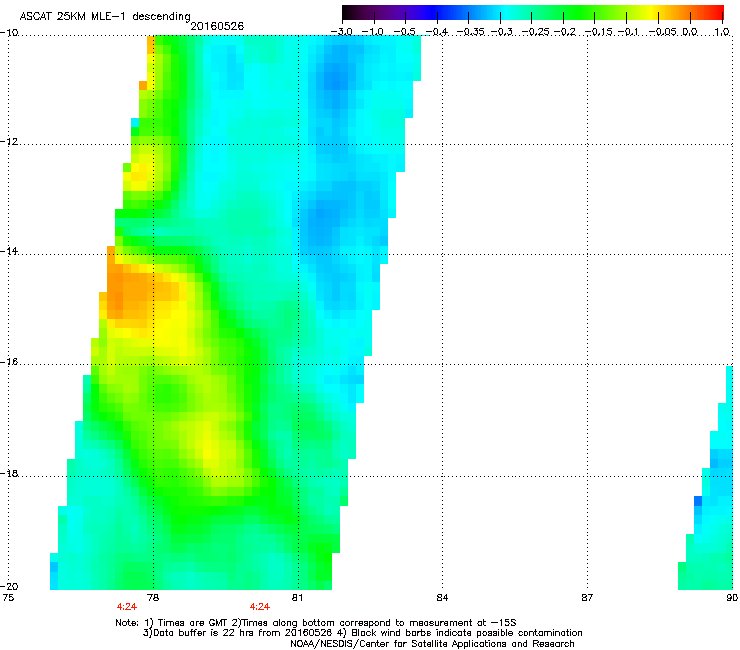Click the colorbar label -3.0
The width and height of the screenshot is (740, 650).
[341, 32]
